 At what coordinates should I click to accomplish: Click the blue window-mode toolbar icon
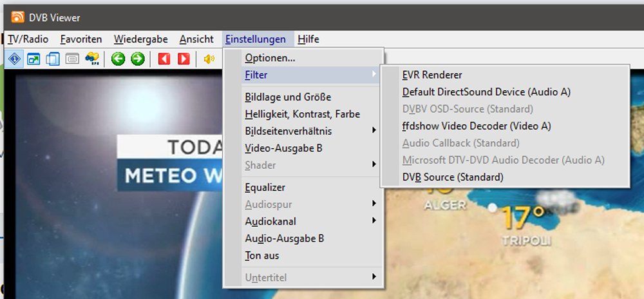53,59
